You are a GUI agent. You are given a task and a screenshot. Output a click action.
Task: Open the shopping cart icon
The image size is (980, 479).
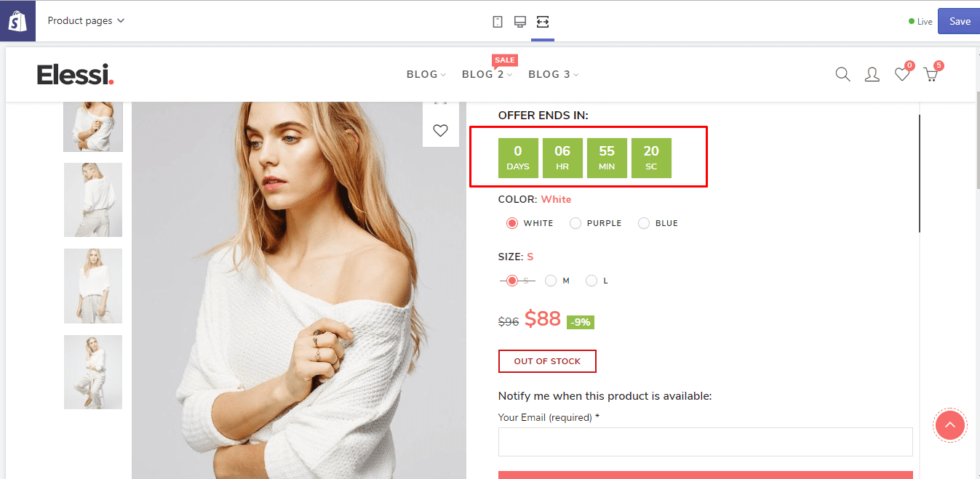tap(931, 74)
